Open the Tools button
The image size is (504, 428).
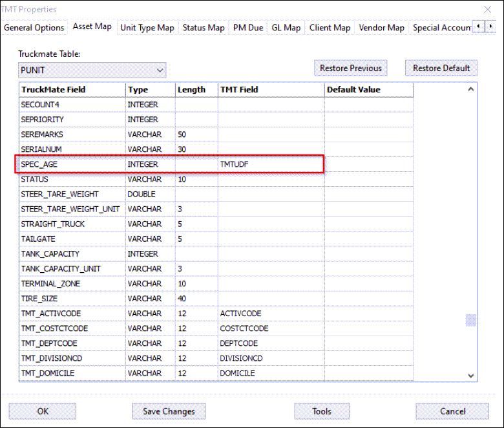[x=322, y=411]
